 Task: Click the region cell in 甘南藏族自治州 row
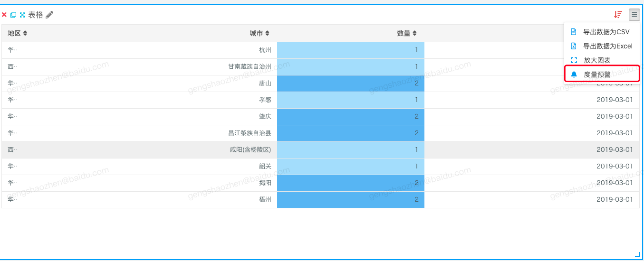pos(12,67)
